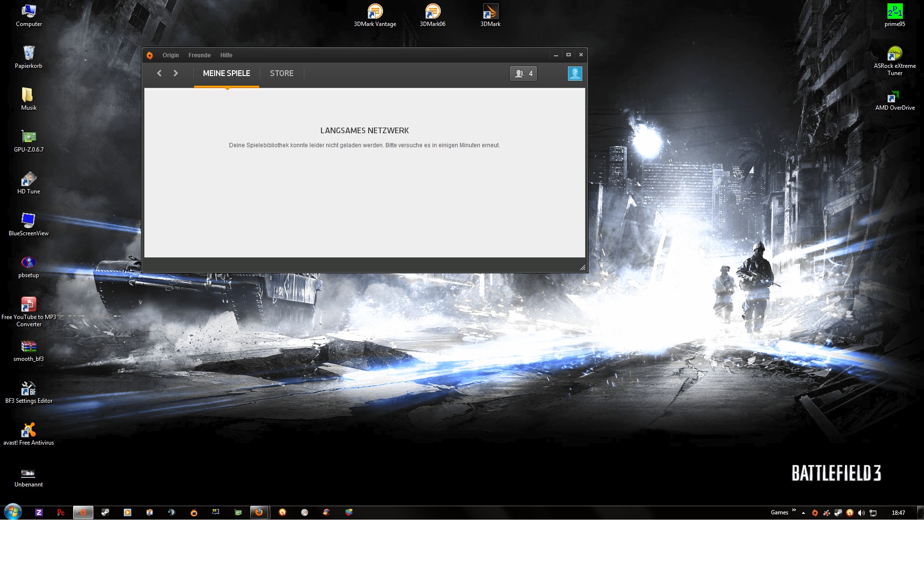Open the Freunde menu
This screenshot has height=562, width=924.
[x=199, y=55]
